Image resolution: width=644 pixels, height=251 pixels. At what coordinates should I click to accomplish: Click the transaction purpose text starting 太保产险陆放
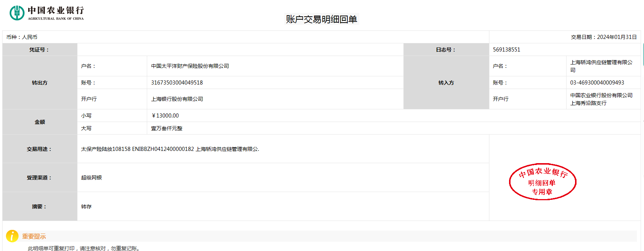pyautogui.click(x=170, y=149)
